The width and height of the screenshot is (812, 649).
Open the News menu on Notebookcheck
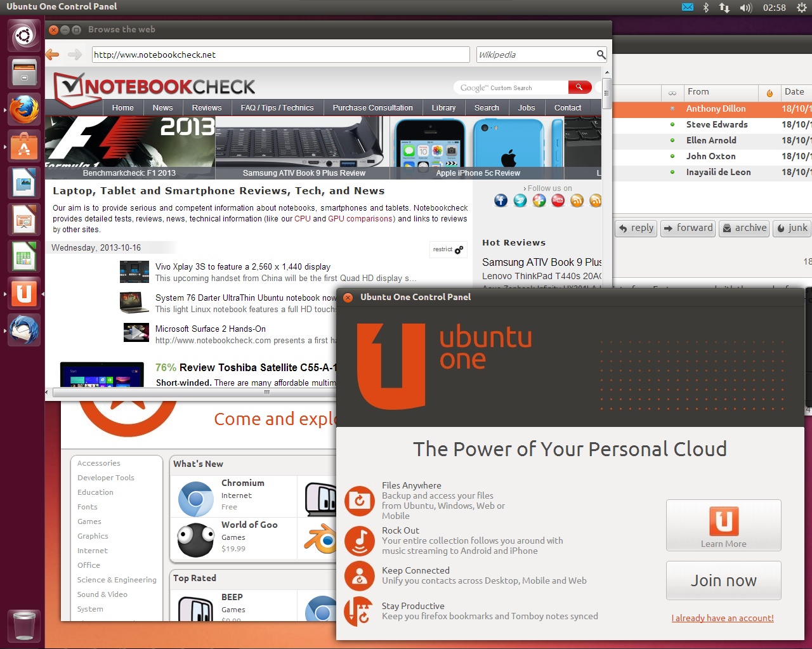tap(163, 108)
